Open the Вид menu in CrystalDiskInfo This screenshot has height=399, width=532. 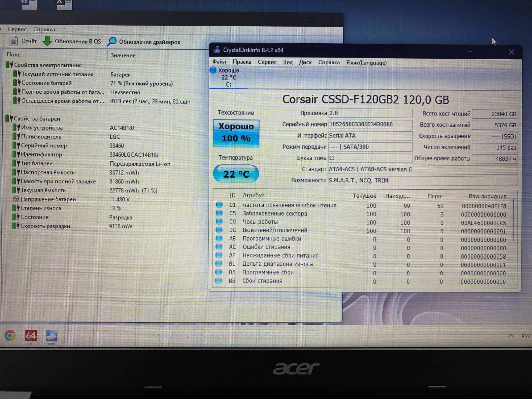pyautogui.click(x=288, y=62)
